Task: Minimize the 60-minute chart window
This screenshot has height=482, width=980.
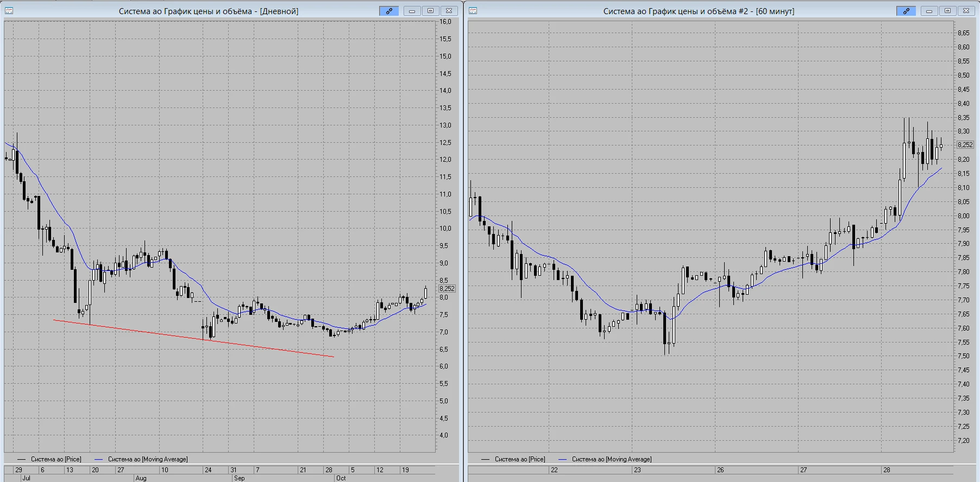Action: click(929, 11)
